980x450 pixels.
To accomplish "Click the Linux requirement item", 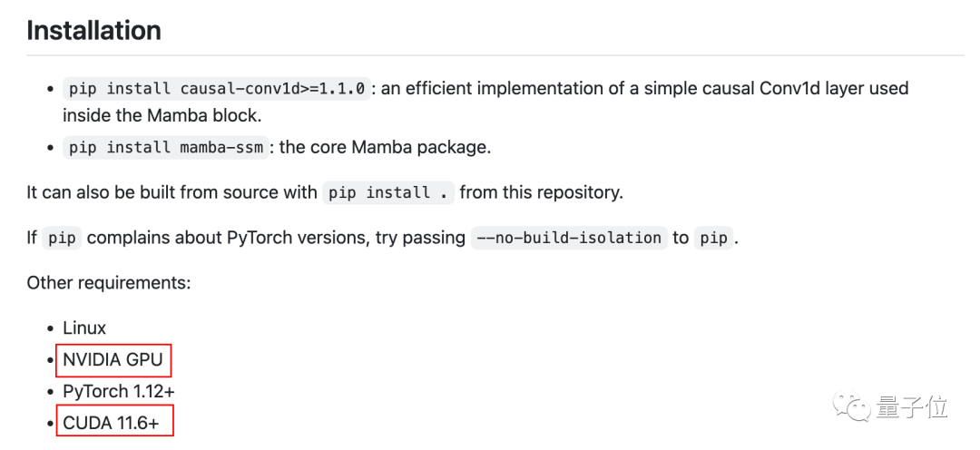I will [84, 328].
